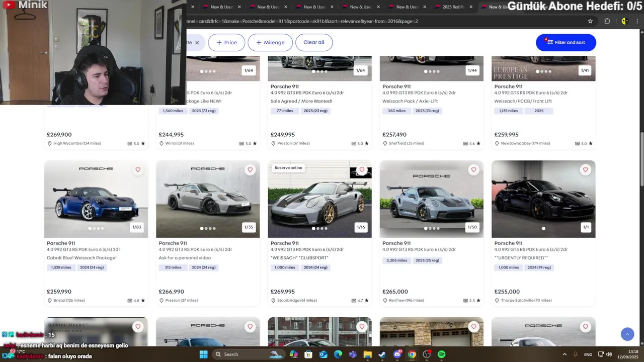
Task: Open Microsoft Teams from the taskbar
Action: pyautogui.click(x=353, y=354)
